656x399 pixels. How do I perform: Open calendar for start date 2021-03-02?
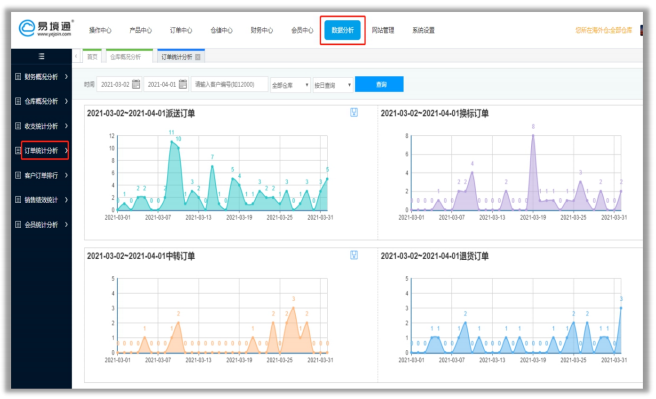(x=136, y=84)
